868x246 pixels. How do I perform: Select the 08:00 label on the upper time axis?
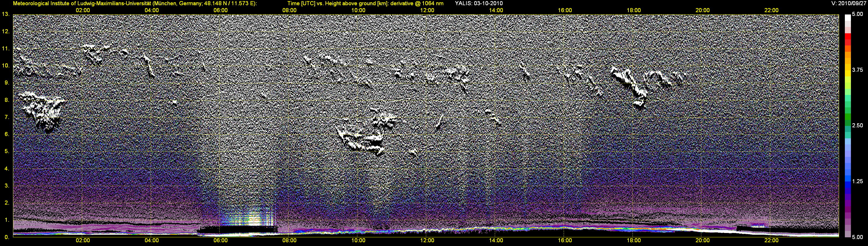[289, 10]
